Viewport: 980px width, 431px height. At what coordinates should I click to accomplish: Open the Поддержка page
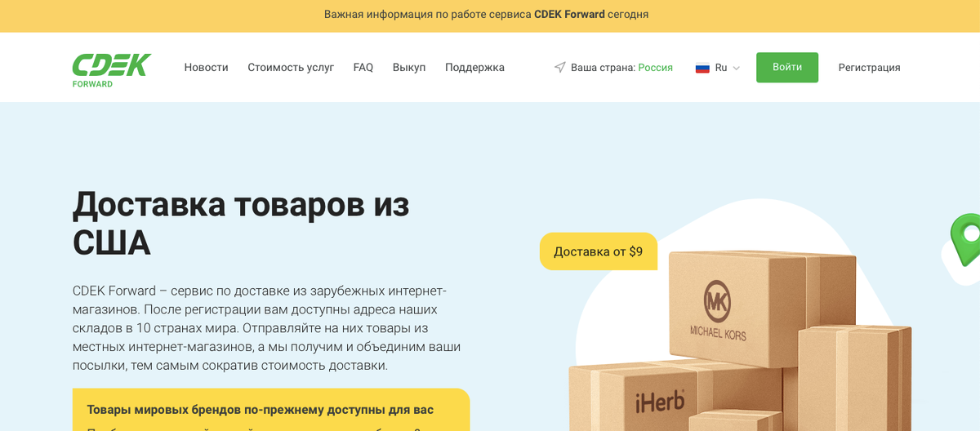point(474,68)
